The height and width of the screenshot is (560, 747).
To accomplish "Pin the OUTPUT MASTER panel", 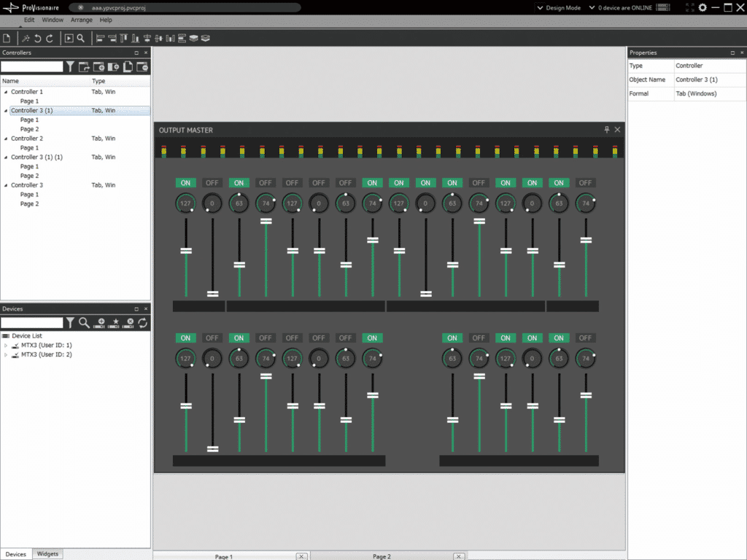I will coord(606,129).
